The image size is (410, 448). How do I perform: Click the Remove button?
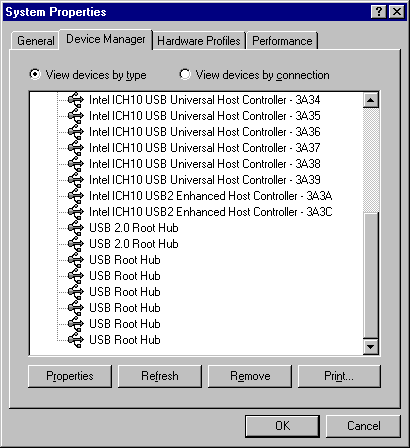click(x=250, y=376)
